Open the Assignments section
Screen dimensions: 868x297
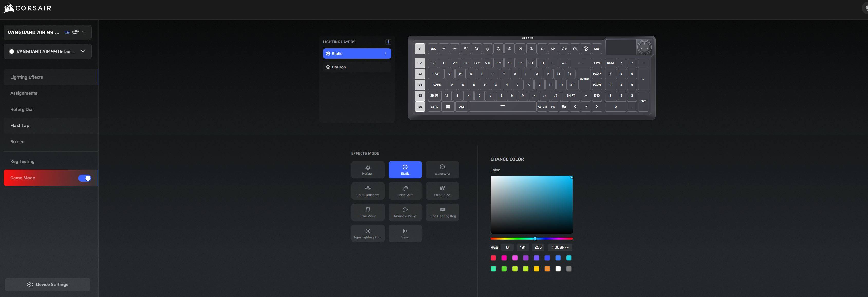[24, 93]
